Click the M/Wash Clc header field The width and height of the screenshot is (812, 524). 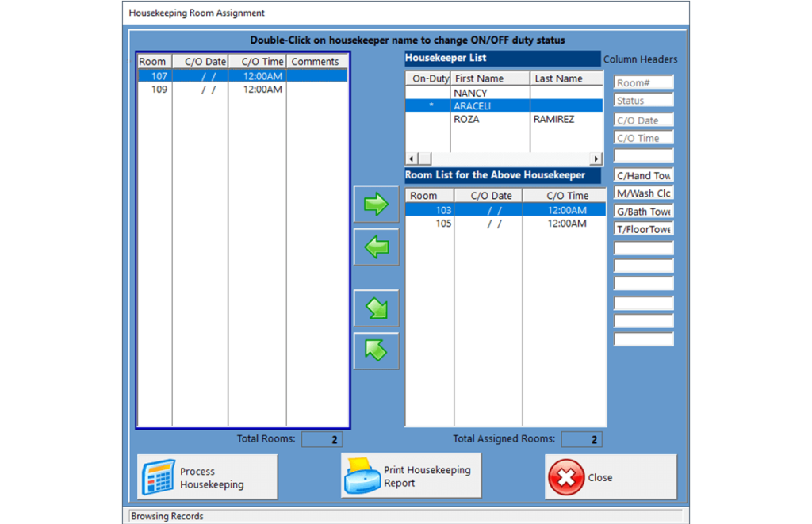coord(643,193)
